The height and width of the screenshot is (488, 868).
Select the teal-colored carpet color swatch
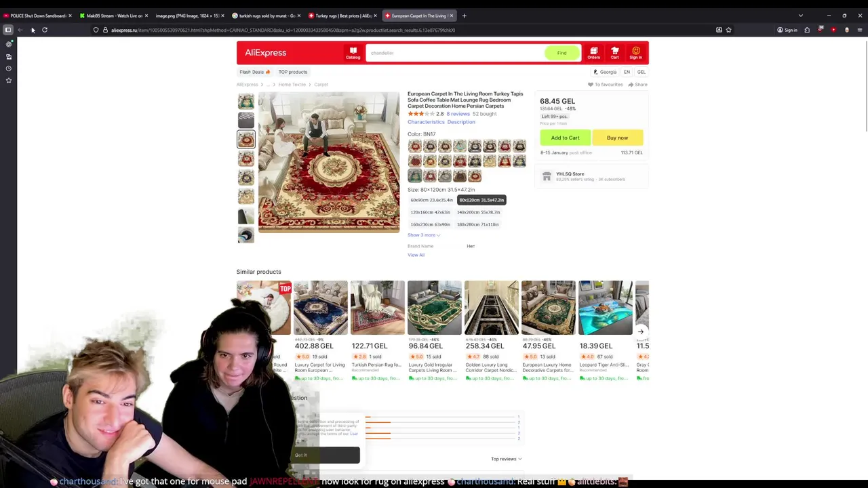tap(459, 146)
